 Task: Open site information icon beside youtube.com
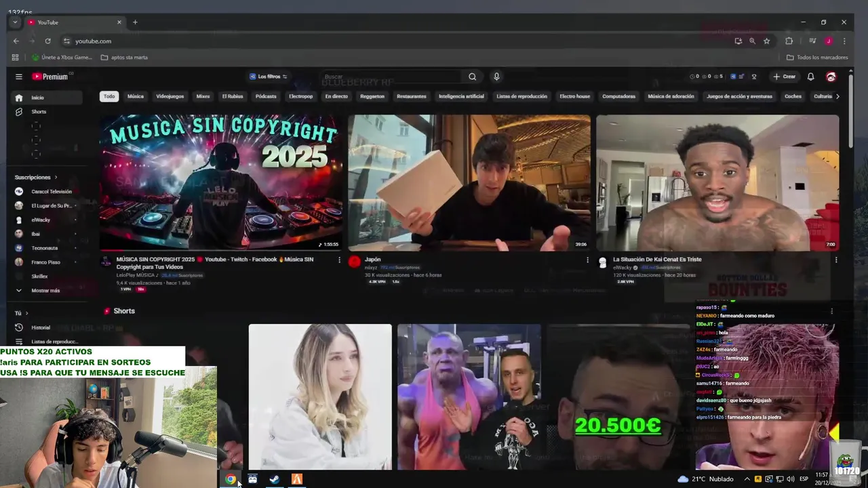pos(66,41)
